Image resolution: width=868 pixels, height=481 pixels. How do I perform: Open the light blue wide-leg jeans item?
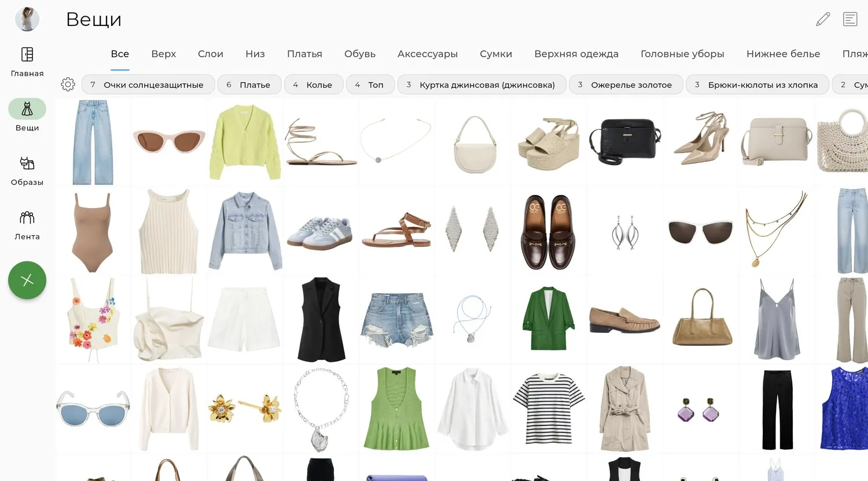[x=93, y=142]
